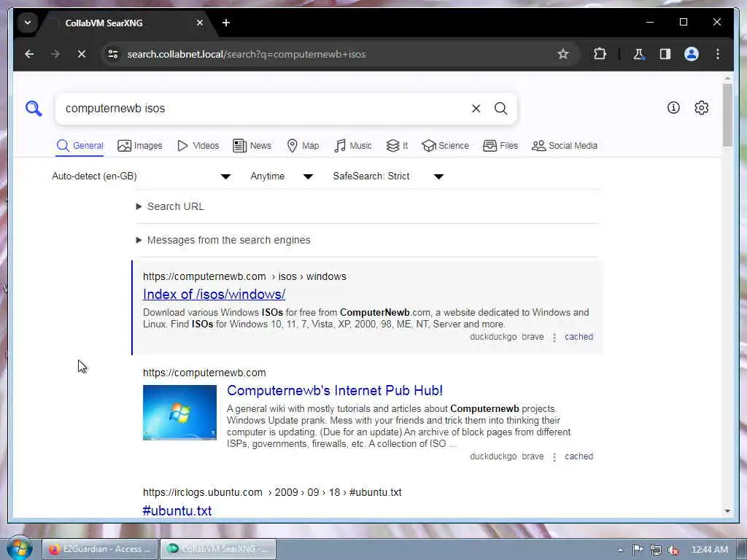Viewport: 747px width, 560px height.
Task: Open the Anytime time range dropdown
Action: pyautogui.click(x=282, y=176)
